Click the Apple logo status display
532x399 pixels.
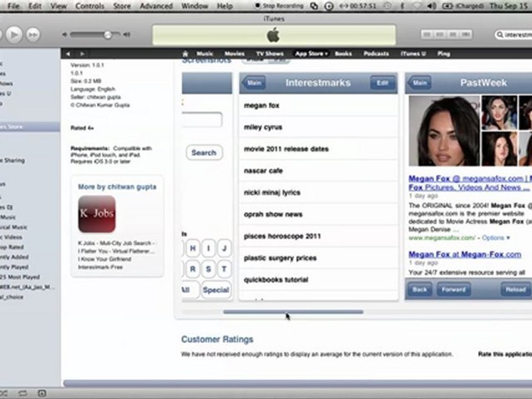[x=274, y=34]
